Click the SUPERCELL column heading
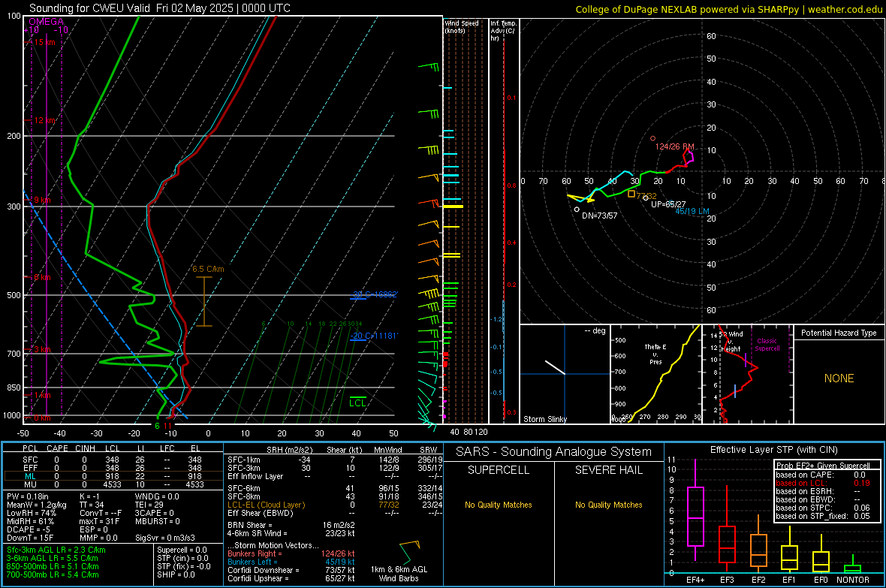This screenshot has height=588, width=886. point(499,470)
